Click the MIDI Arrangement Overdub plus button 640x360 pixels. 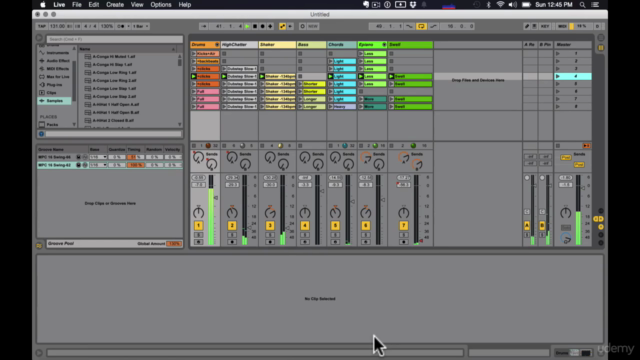click(270, 26)
